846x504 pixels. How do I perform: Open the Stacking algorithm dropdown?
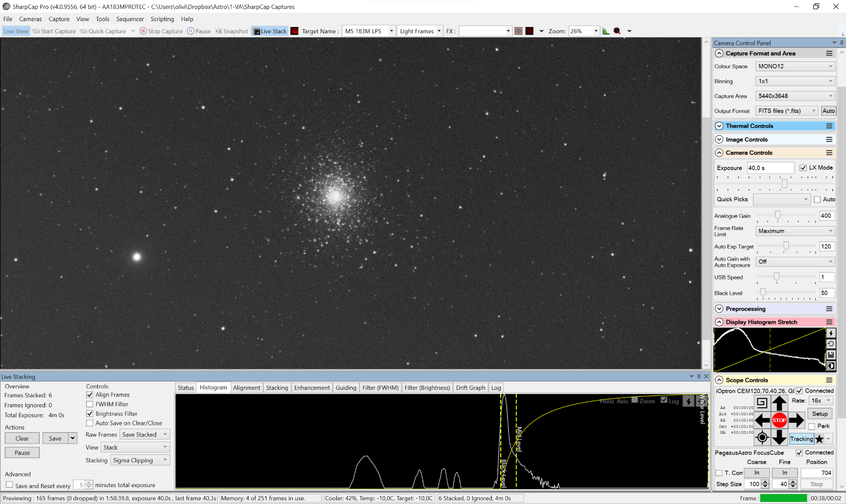[x=140, y=460]
